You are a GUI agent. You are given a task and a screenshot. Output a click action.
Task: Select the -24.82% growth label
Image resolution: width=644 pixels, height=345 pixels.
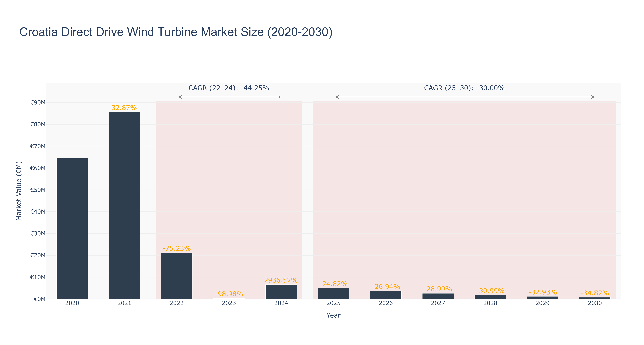333,284
